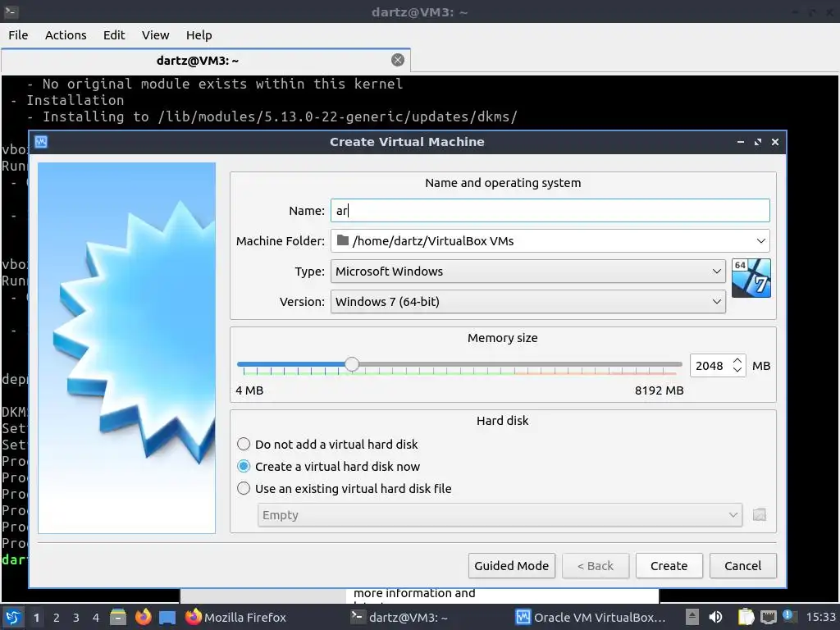Click the memory value field showing 2048
Viewport: 840px width, 630px height.
(x=710, y=365)
